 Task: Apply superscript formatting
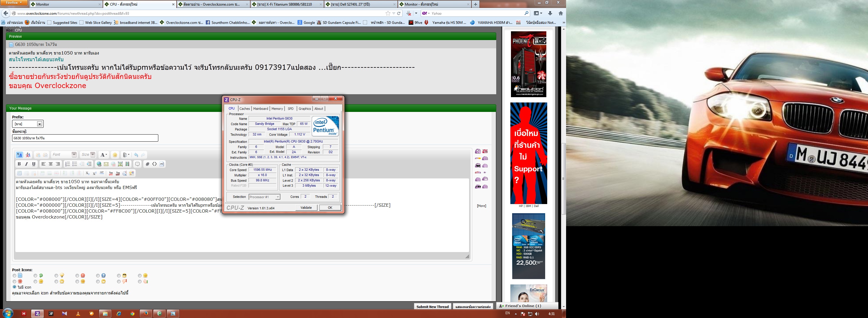coord(95,173)
